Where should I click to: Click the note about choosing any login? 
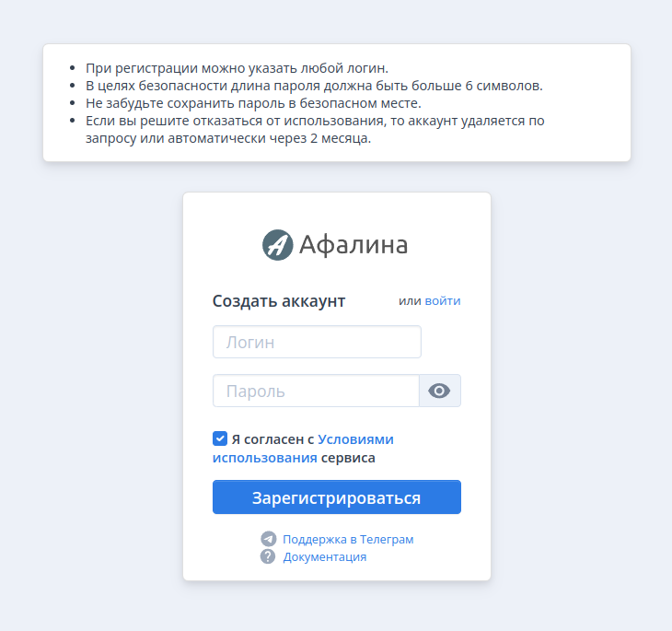coord(237,68)
